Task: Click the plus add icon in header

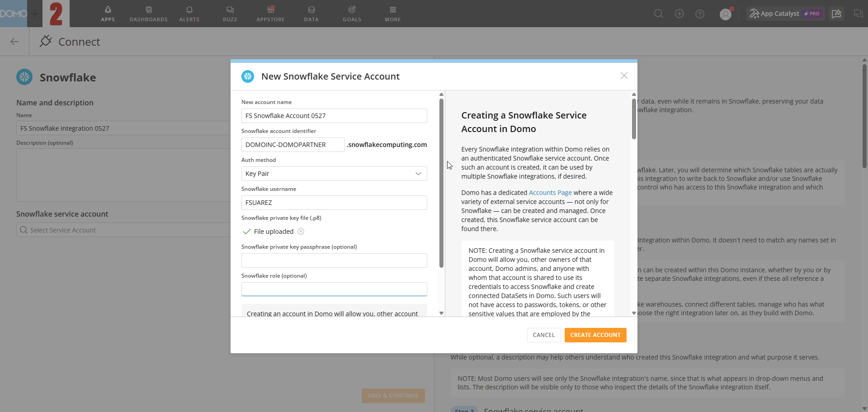Action: [679, 14]
